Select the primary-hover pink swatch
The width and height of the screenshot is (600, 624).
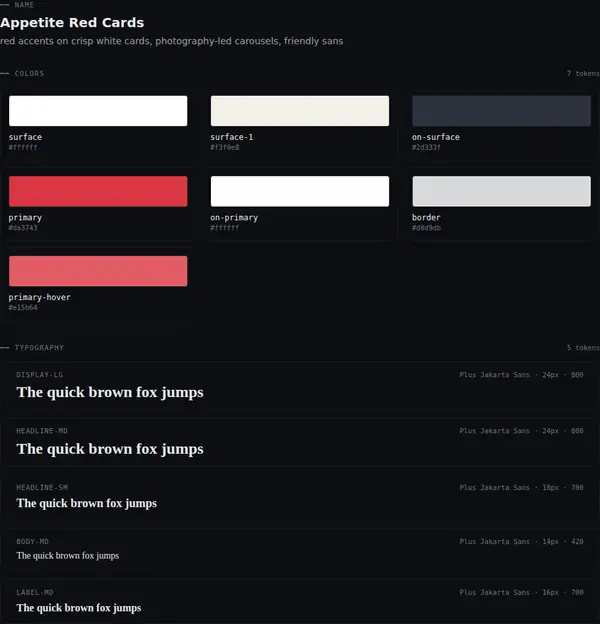click(98, 271)
